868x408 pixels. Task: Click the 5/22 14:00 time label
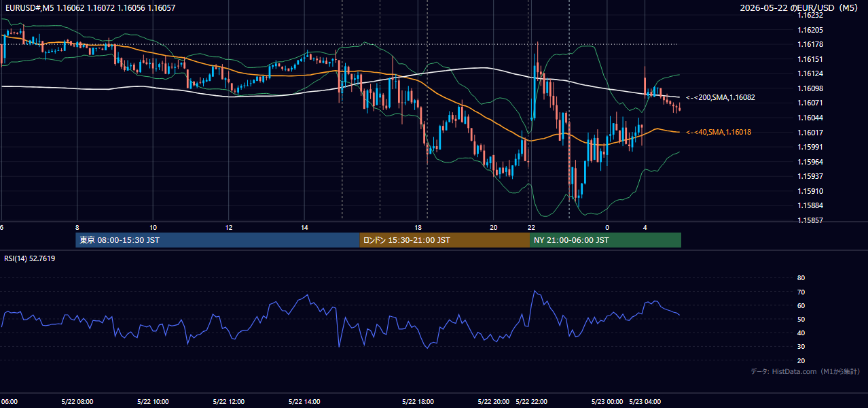(304, 401)
